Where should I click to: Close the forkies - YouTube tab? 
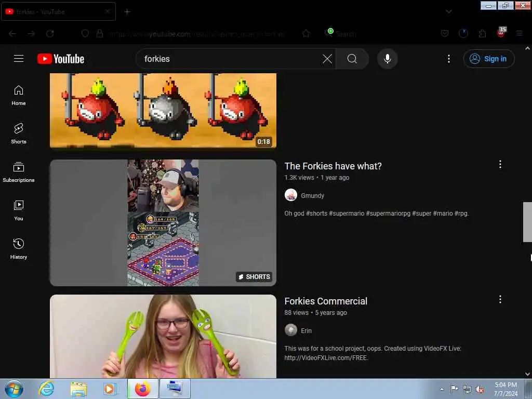[107, 11]
